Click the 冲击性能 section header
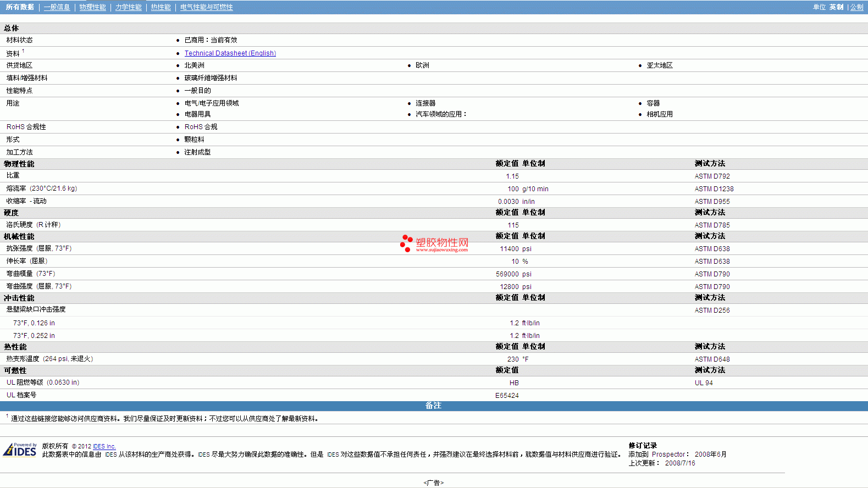 click(x=19, y=298)
